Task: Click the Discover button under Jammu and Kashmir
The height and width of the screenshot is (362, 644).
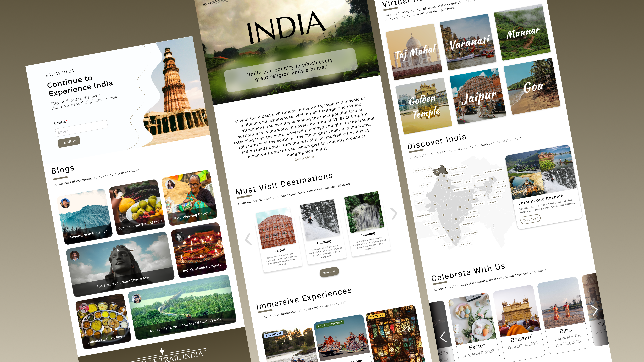Action: tap(530, 219)
